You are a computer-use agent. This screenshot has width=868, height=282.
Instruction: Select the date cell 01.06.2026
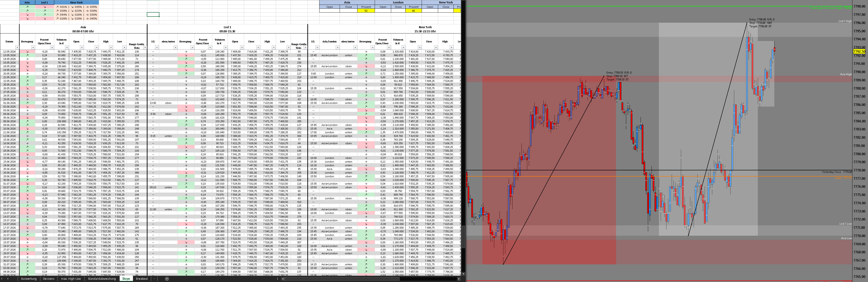click(x=9, y=103)
